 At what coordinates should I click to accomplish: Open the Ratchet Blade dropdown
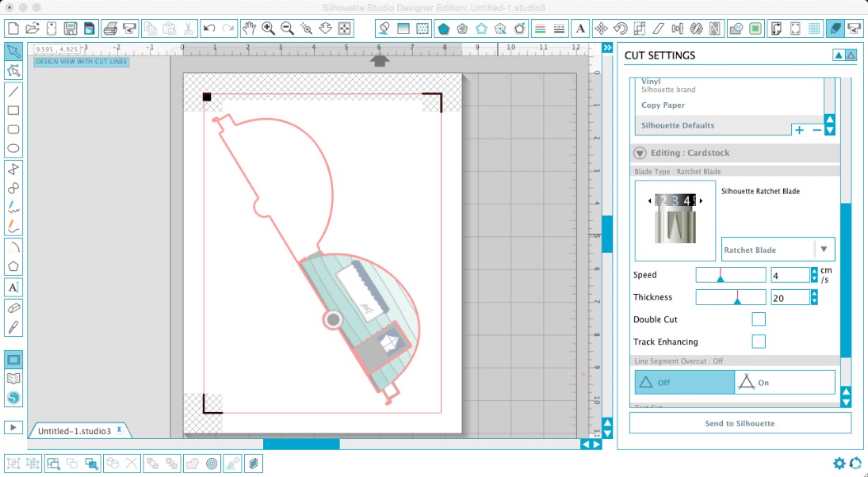[x=824, y=249]
